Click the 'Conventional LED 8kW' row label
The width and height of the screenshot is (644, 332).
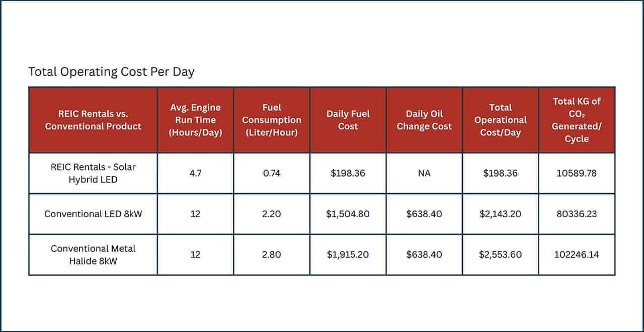[x=93, y=214]
